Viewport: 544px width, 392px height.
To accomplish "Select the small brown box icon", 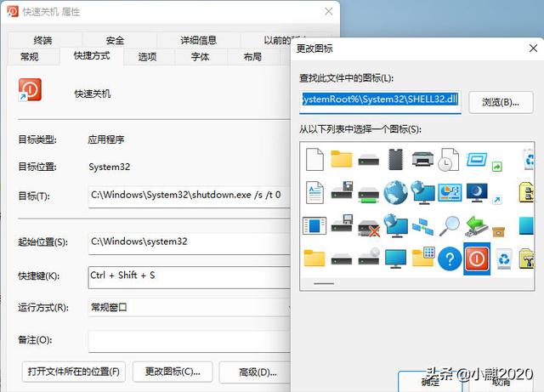I will pos(498,231).
